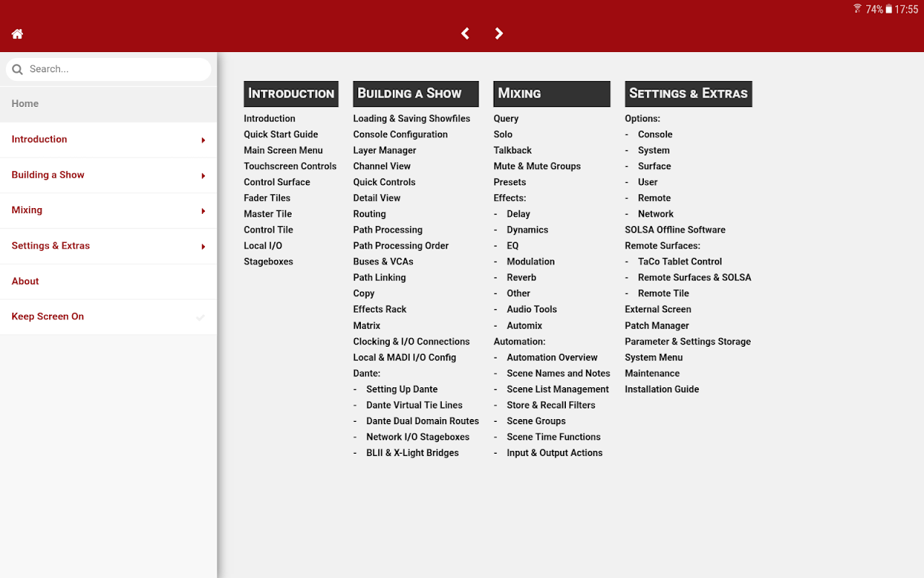Go to home via house icon
Viewport: 924px width, 578px height.
[x=17, y=34]
